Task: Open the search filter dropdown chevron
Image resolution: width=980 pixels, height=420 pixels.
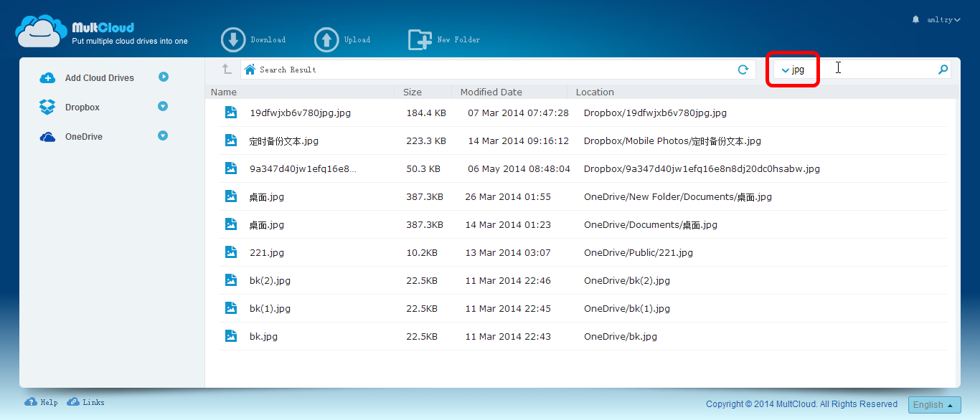Action: (x=785, y=70)
